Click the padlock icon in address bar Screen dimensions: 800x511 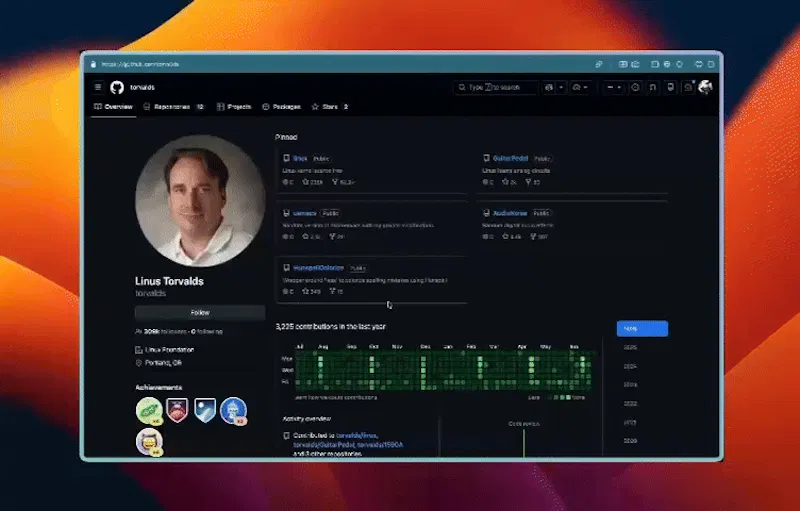(93, 64)
